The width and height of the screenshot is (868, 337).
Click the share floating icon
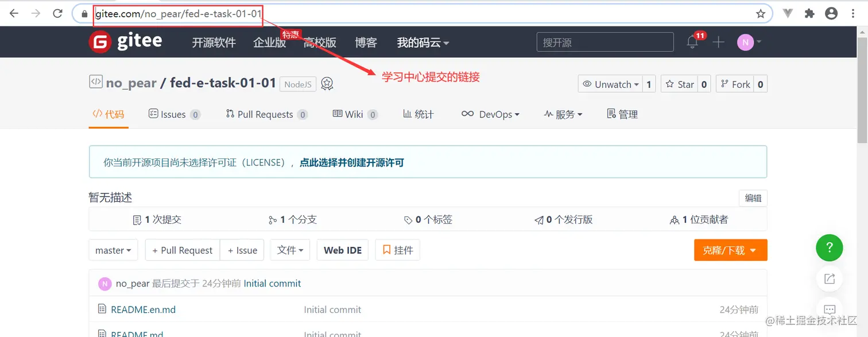coord(829,279)
